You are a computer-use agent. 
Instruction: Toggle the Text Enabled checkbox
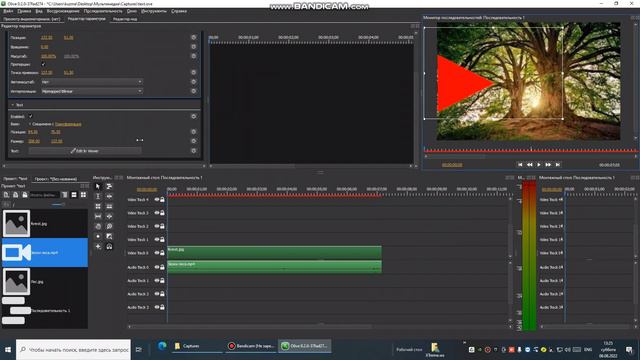click(x=31, y=116)
